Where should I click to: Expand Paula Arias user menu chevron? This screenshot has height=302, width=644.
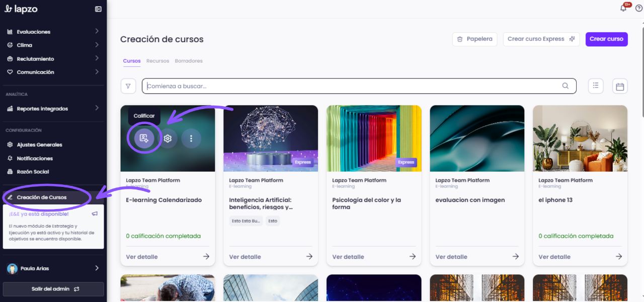97,268
